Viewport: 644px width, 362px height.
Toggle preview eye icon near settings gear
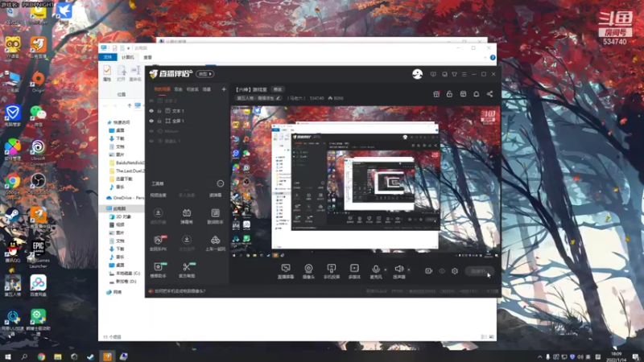tap(442, 271)
